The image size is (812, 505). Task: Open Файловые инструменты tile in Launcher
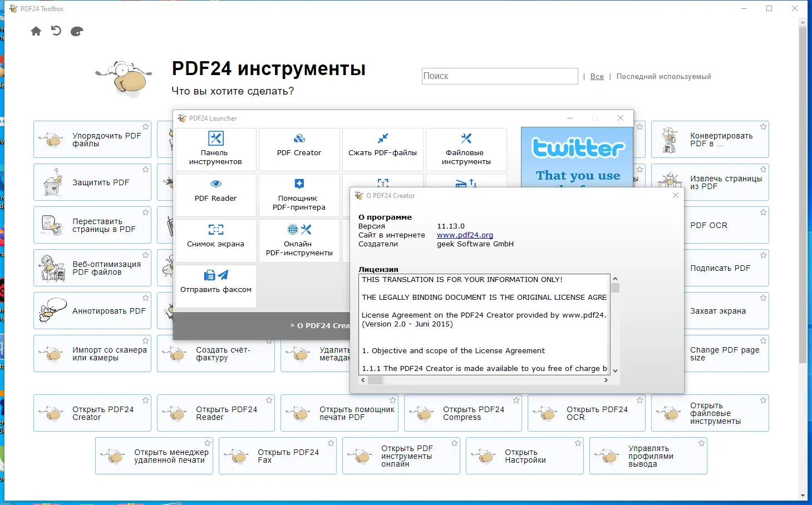point(466,150)
